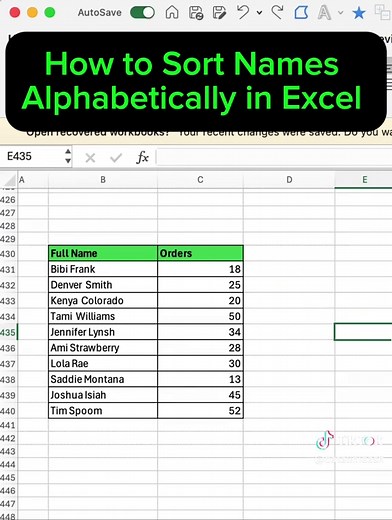Click the Orders header cell
The height and width of the screenshot is (520, 392).
tap(200, 253)
